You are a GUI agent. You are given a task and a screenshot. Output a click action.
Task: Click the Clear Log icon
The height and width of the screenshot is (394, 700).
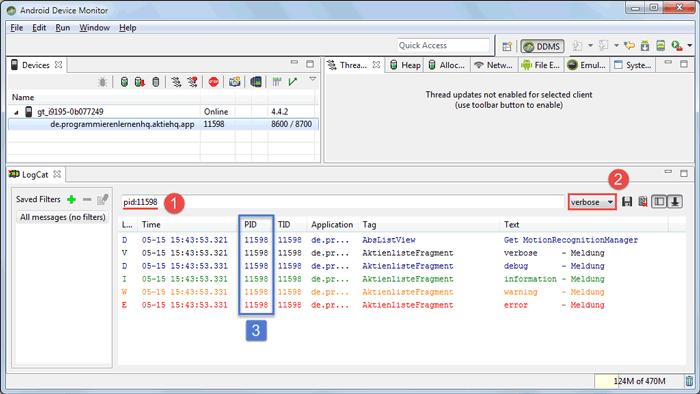(x=643, y=202)
